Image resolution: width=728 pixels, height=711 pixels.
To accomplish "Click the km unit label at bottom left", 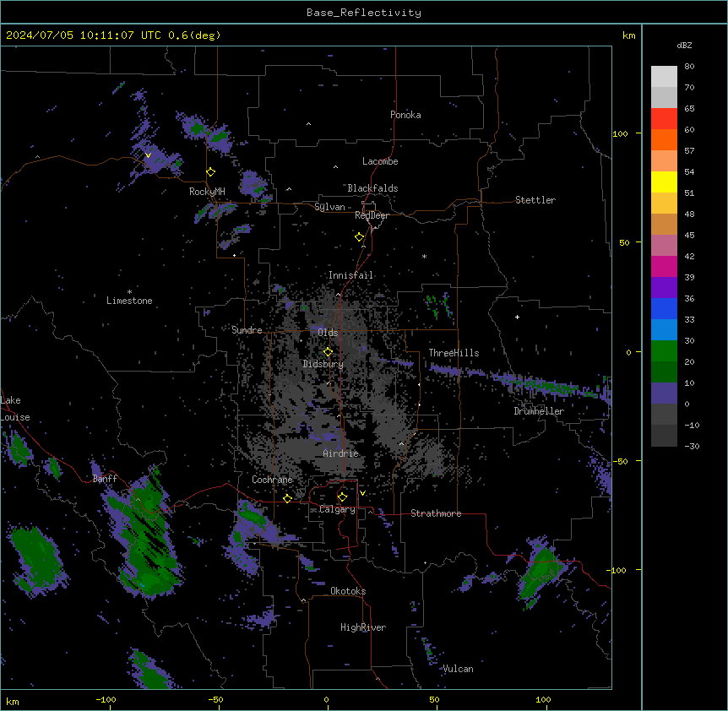I will click(13, 702).
